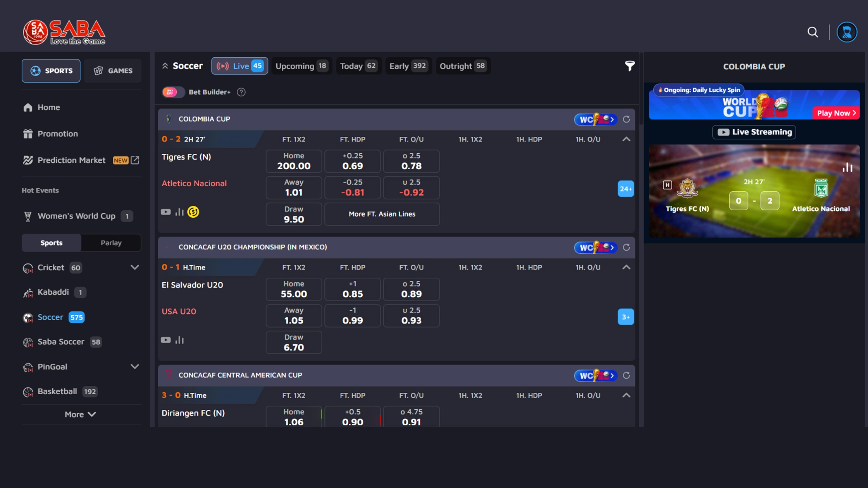Viewport: 868px width, 488px height.
Task: Select the GAMES tab
Action: 113,71
